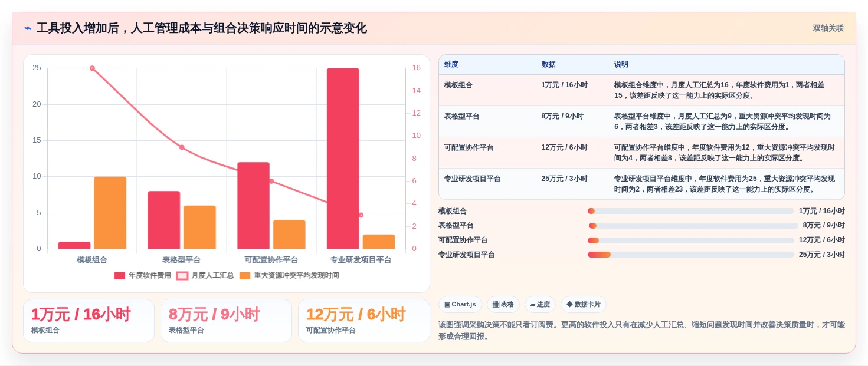Select the 模板组合 table row cell
Viewport: 868px width, 366px height.
(x=487, y=90)
